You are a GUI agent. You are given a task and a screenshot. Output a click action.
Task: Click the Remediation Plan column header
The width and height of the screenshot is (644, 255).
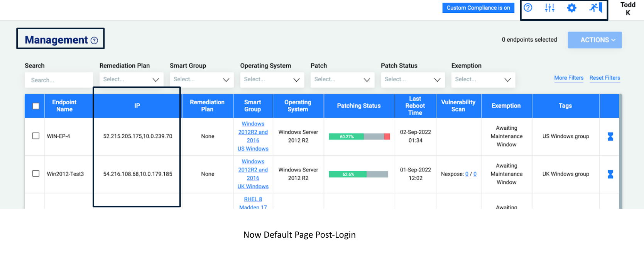(x=207, y=106)
